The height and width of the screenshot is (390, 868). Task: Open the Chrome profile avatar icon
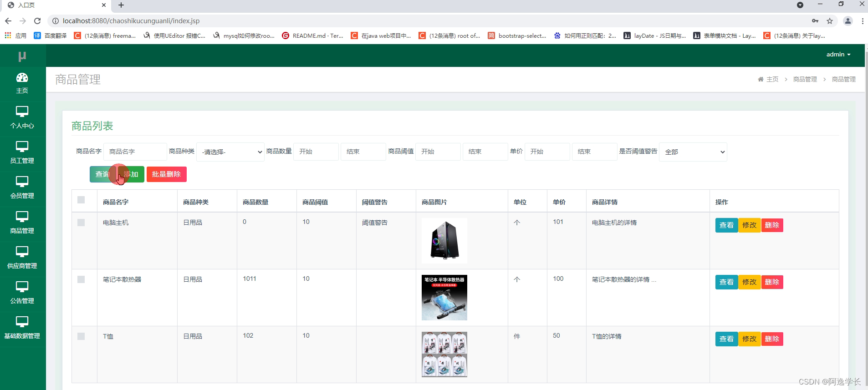[848, 21]
